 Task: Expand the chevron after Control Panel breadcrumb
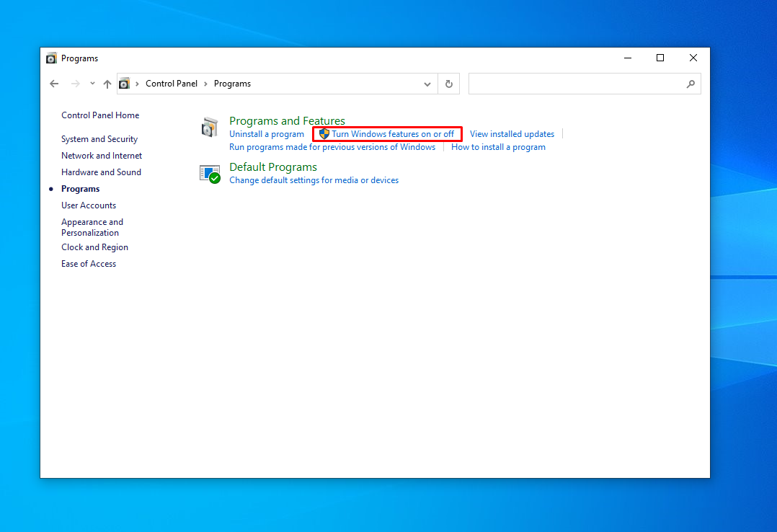(205, 84)
